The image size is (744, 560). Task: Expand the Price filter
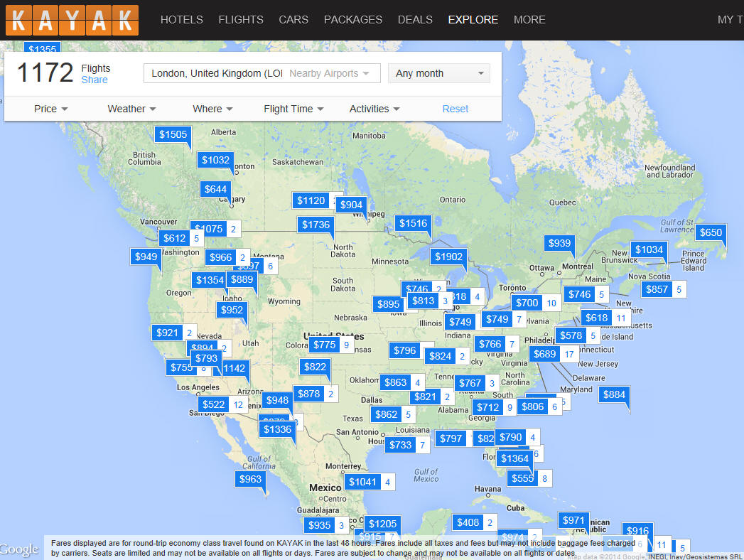50,109
